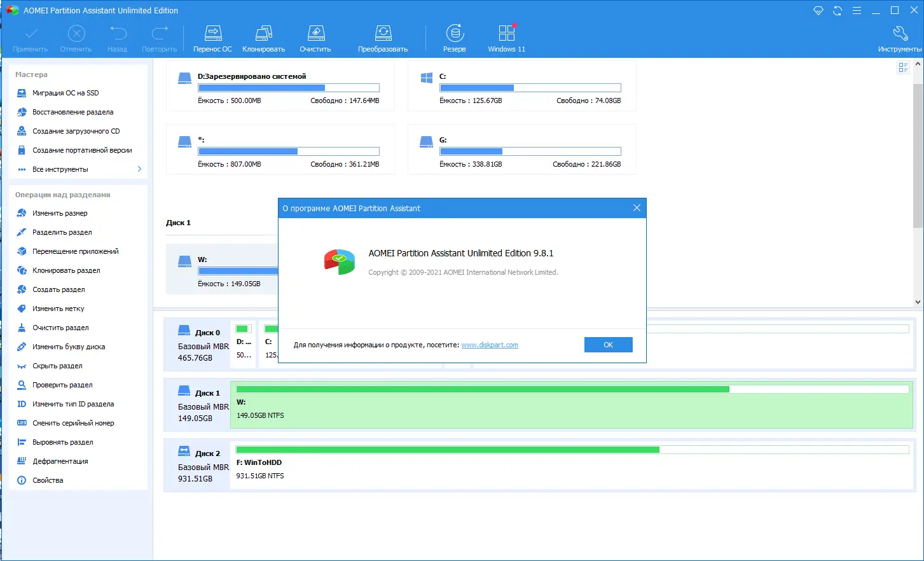
Task: Open the Преобразовать toolbar tool
Action: (x=383, y=39)
